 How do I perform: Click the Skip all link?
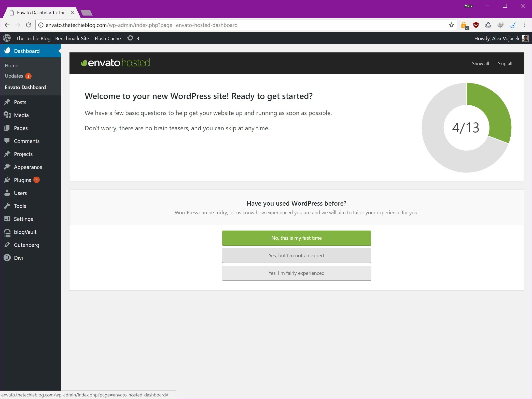tap(505, 64)
